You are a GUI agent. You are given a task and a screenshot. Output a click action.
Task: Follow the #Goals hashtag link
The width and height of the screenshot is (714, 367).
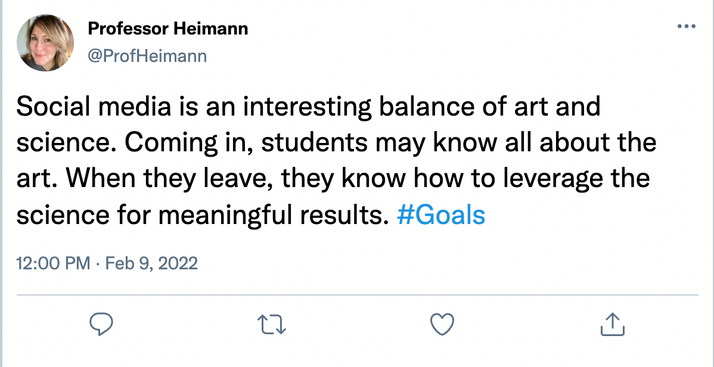441,215
